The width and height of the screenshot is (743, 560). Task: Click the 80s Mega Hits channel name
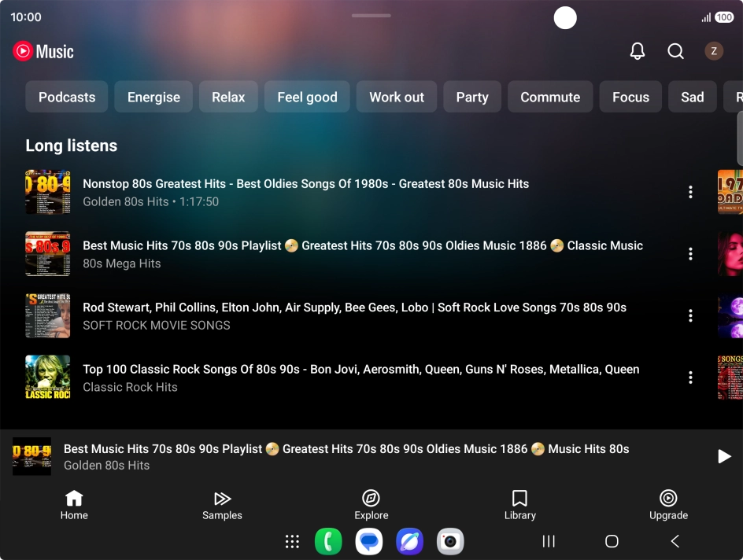click(x=122, y=263)
